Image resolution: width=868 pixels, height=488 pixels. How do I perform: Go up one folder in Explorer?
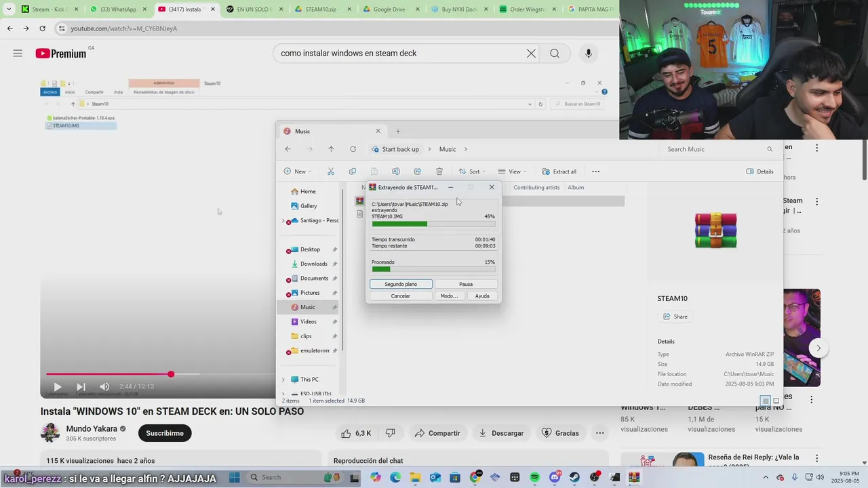click(331, 149)
